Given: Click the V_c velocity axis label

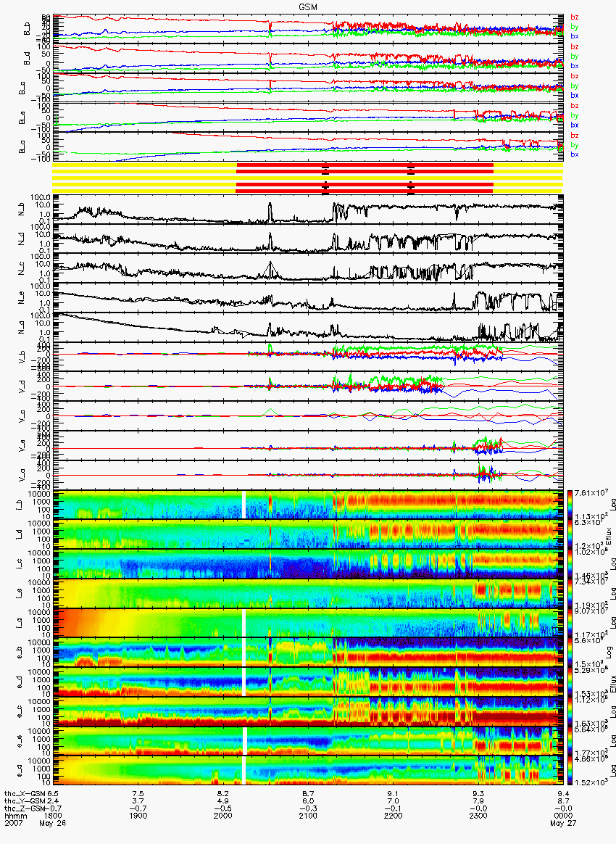Looking at the screenshot, I should [x=22, y=417].
